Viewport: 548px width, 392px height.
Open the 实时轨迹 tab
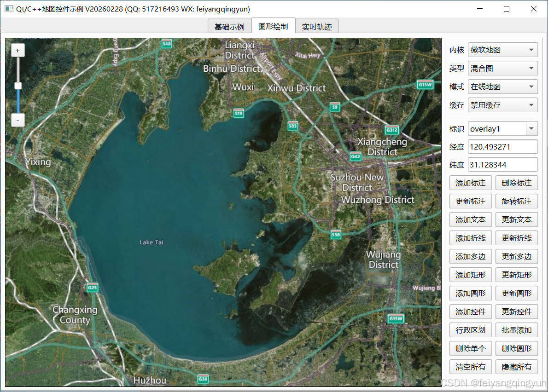point(317,27)
